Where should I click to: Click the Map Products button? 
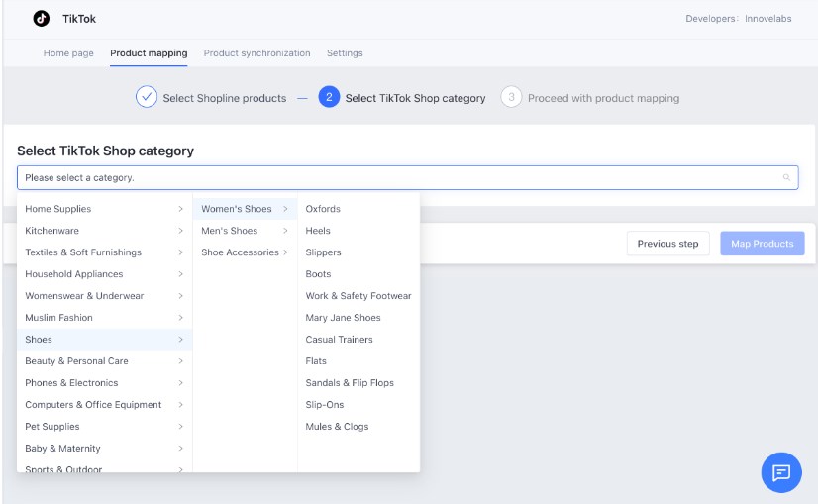coord(762,244)
